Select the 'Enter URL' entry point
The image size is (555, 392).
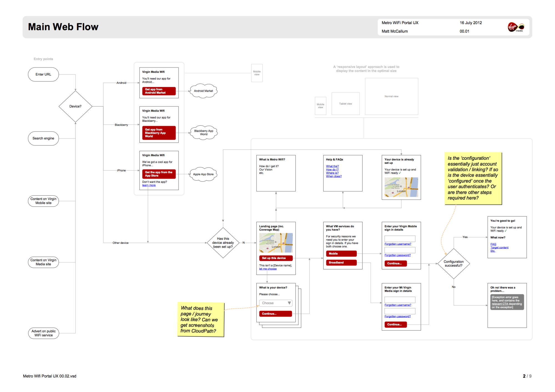43,74
